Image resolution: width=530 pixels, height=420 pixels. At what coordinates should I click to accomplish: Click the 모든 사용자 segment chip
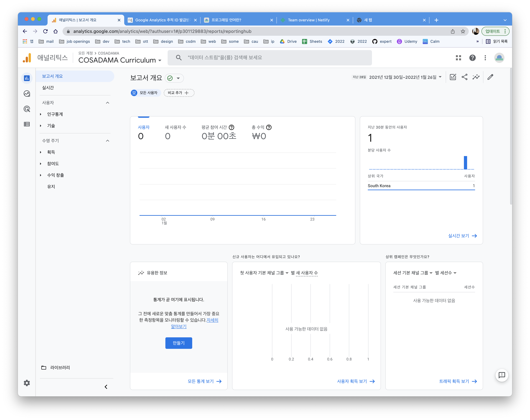pos(146,93)
